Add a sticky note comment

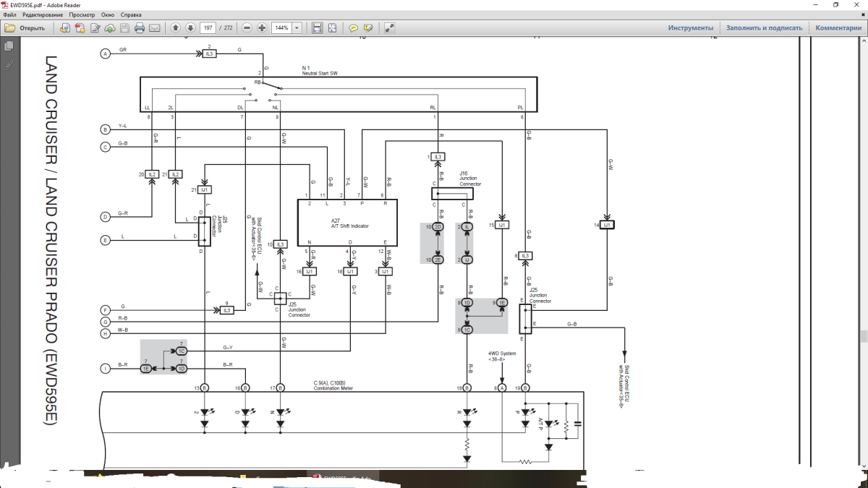pyautogui.click(x=354, y=28)
